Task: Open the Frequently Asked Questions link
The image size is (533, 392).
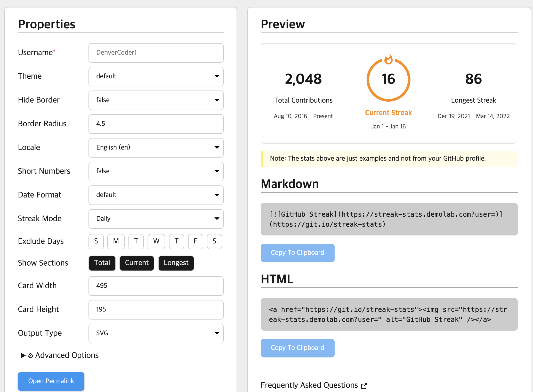Action: [x=309, y=385]
